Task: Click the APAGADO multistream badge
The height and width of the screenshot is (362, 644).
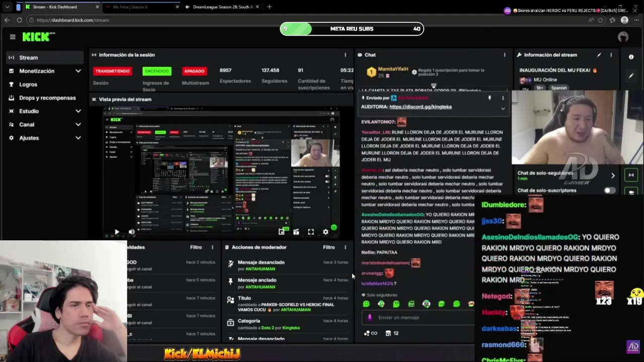Action: pyautogui.click(x=194, y=71)
